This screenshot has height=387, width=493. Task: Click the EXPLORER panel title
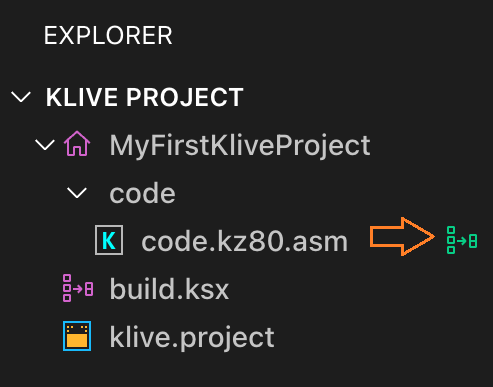point(108,35)
